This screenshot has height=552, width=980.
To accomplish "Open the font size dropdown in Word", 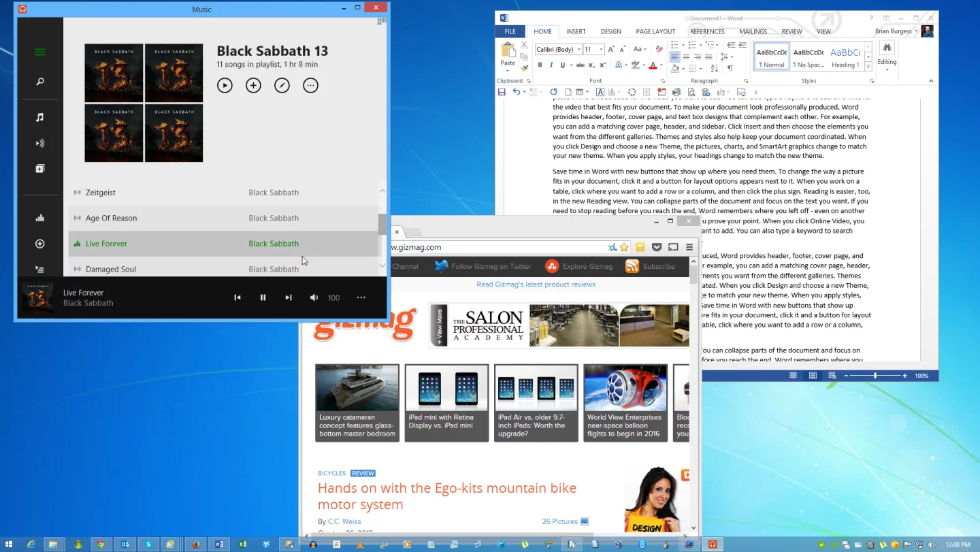I will [x=601, y=49].
